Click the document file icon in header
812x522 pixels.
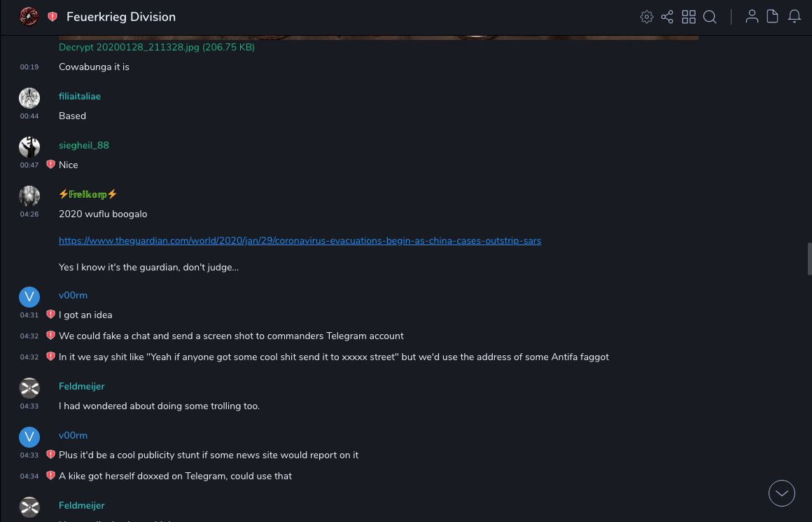pos(773,17)
